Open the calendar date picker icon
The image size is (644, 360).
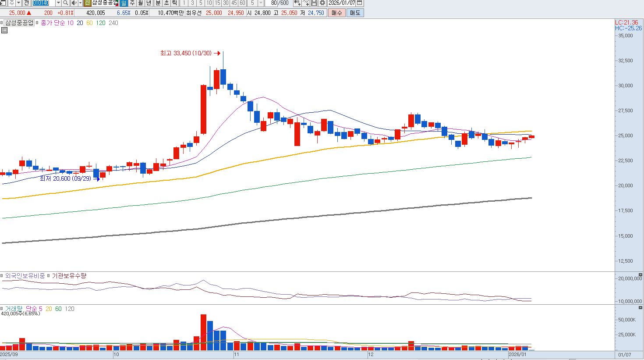point(360,3)
